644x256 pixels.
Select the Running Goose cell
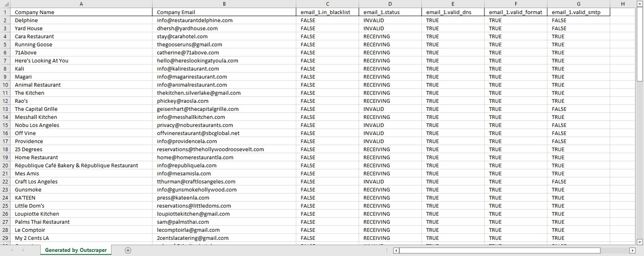pyautogui.click(x=82, y=44)
